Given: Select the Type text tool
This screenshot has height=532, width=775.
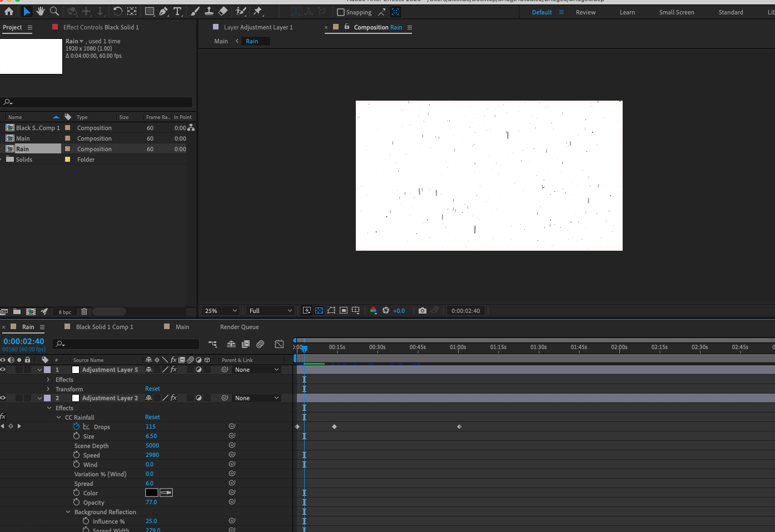Looking at the screenshot, I should click(x=177, y=11).
